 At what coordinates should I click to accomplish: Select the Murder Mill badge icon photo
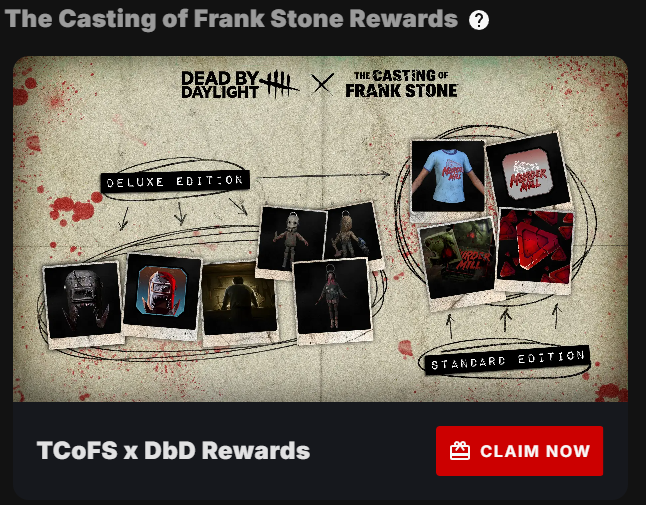point(527,170)
